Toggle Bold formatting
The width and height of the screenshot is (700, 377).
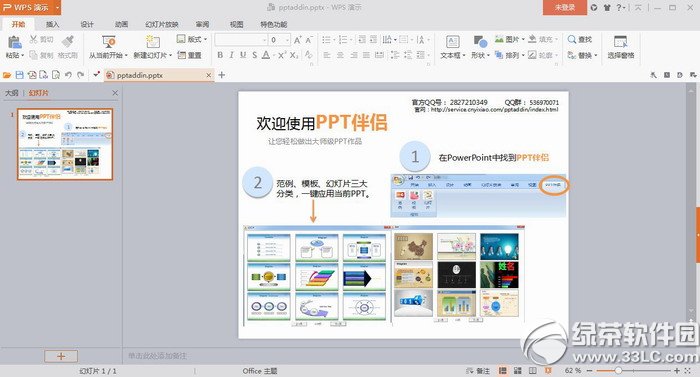point(220,55)
